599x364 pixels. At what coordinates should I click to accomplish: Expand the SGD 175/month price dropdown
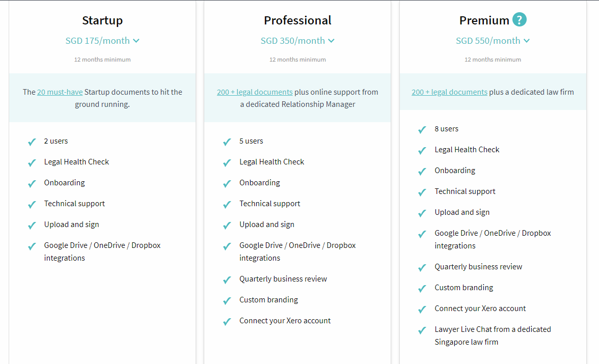[x=102, y=41]
